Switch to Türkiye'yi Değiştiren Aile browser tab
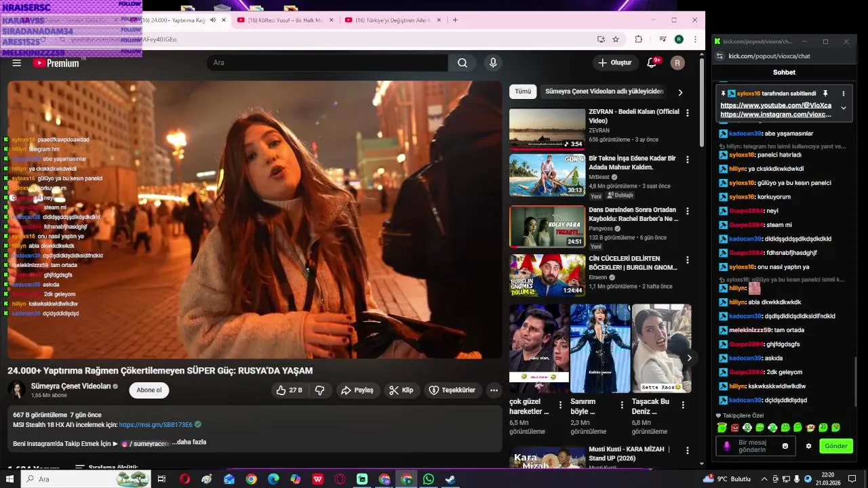The image size is (868, 488). pyautogui.click(x=392, y=20)
